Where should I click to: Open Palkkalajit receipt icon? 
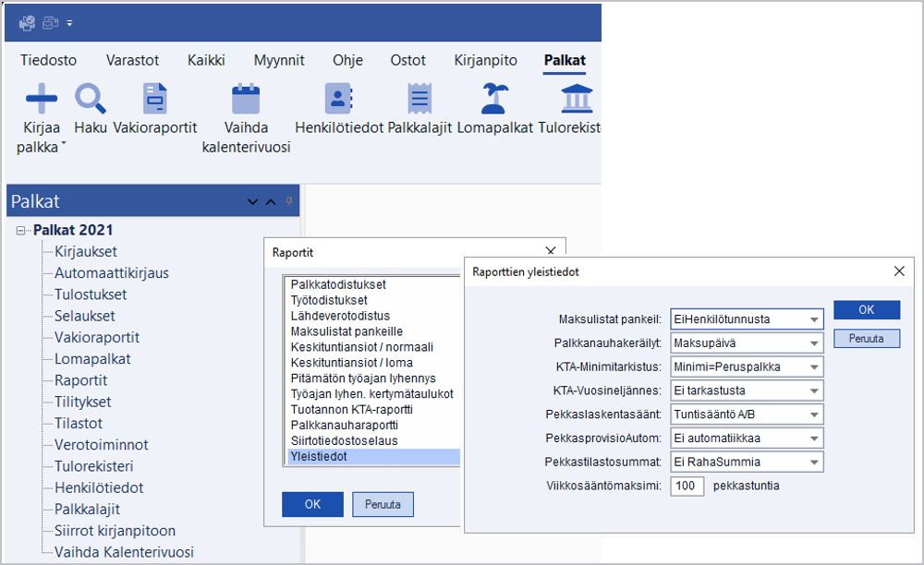pos(419,98)
